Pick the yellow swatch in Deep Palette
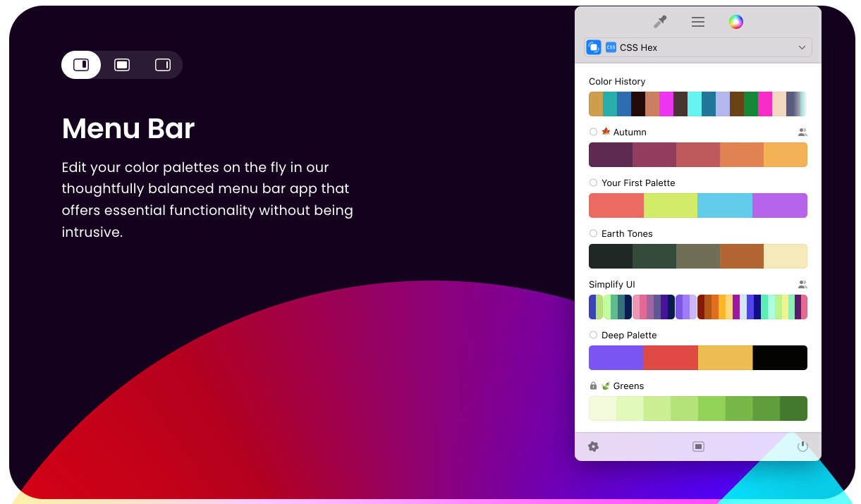861x504 pixels. (725, 357)
